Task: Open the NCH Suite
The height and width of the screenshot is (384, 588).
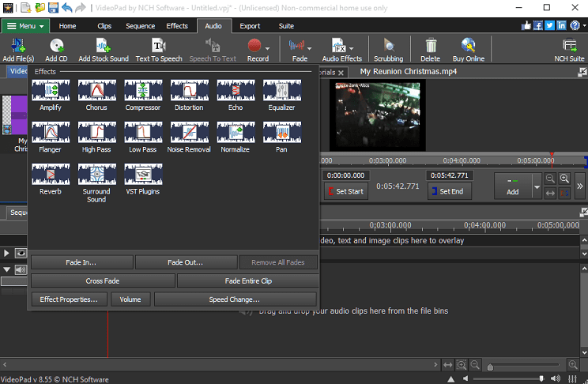Action: (x=569, y=50)
